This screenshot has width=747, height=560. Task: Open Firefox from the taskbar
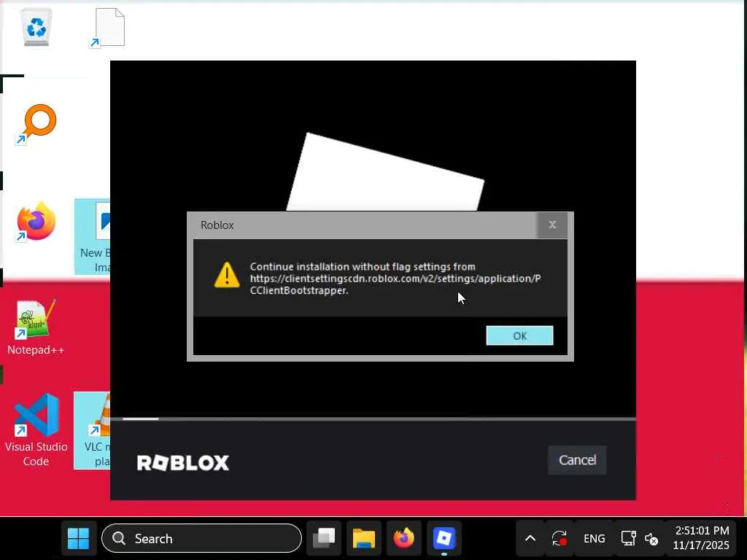tap(404, 539)
